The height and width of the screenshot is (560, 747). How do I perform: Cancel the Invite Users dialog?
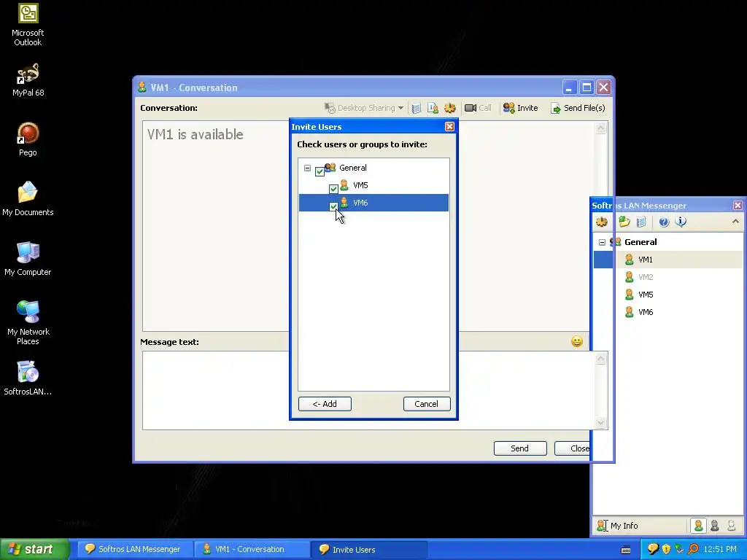[x=426, y=404]
